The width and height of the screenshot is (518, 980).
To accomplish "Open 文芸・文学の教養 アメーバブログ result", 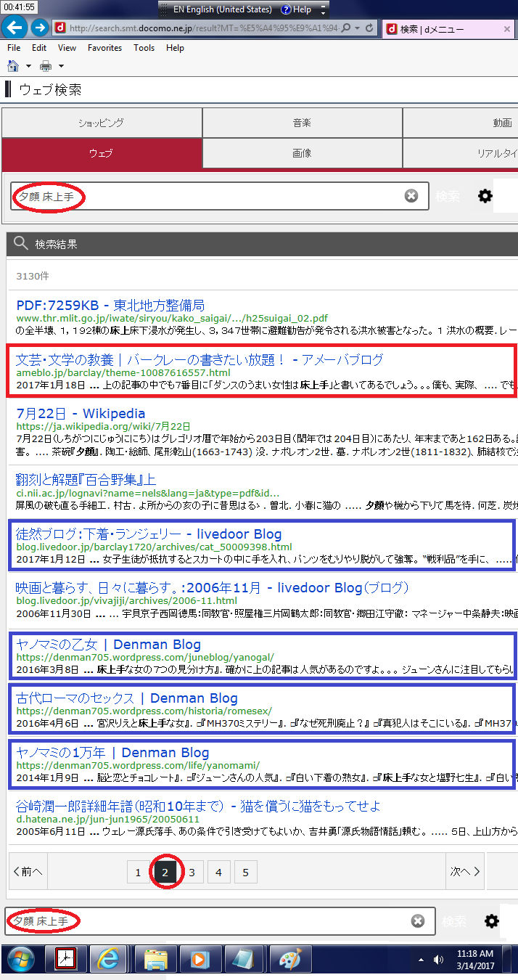I will [x=200, y=359].
